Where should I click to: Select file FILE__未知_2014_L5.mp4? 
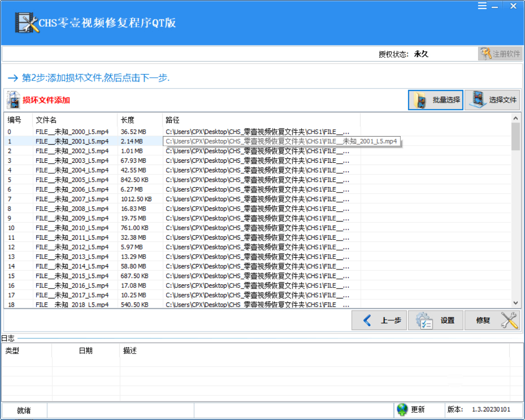(72, 266)
